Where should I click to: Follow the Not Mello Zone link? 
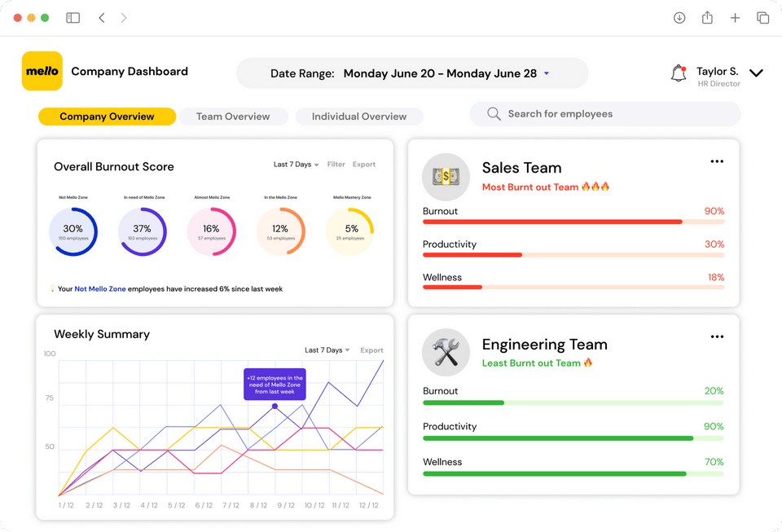100,288
